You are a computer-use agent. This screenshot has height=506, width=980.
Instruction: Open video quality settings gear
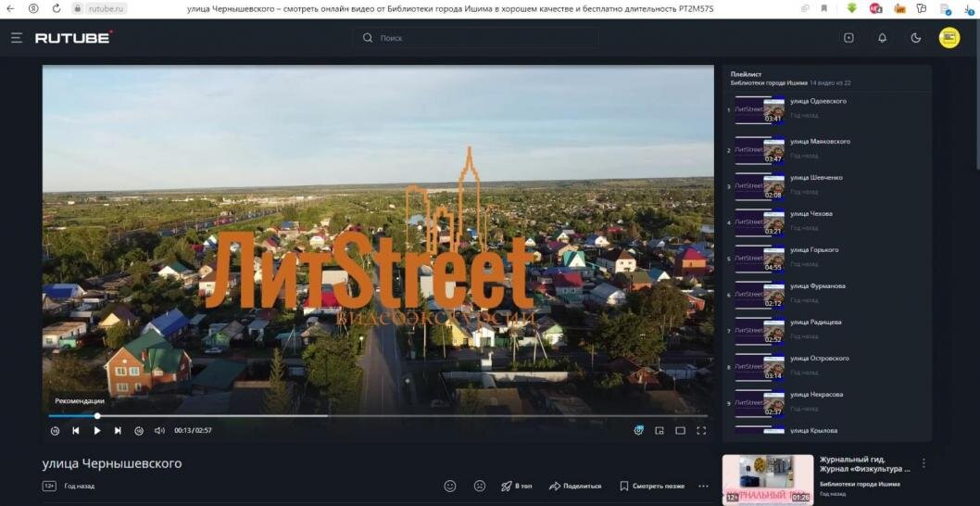[638, 430]
